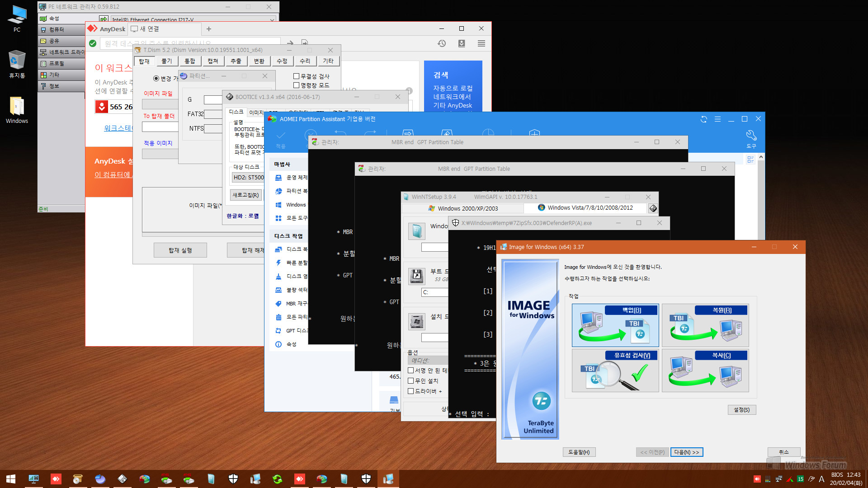Open the HD2: ST500 disk dropdown in BOOTICE
This screenshot has height=488, width=868.
tap(248, 178)
